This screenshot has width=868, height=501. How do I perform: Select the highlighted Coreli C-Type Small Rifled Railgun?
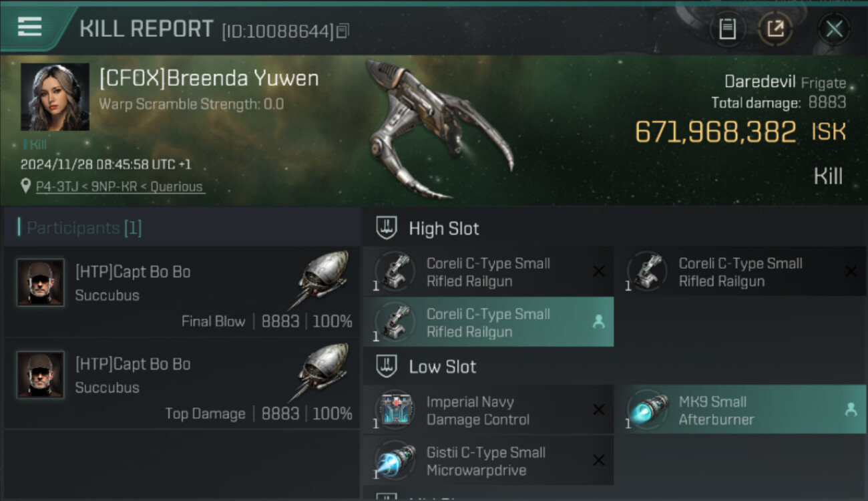click(488, 322)
